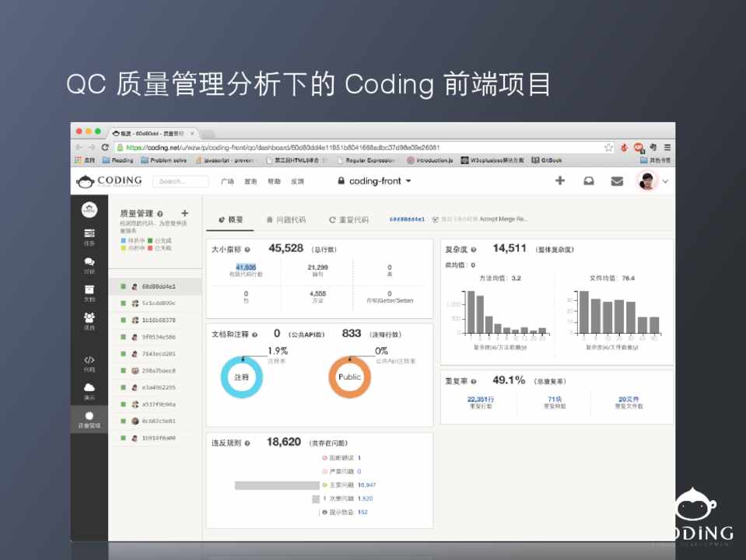Reload the page with browser refresh button

tap(105, 147)
